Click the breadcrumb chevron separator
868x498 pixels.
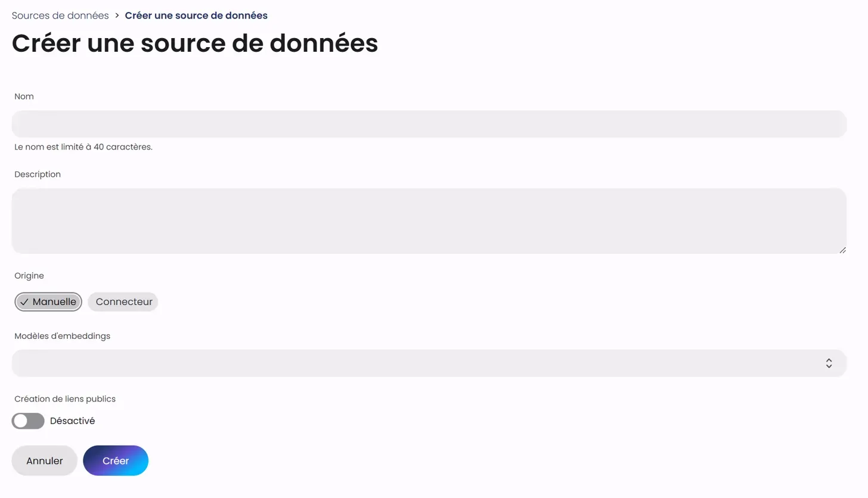tap(117, 15)
